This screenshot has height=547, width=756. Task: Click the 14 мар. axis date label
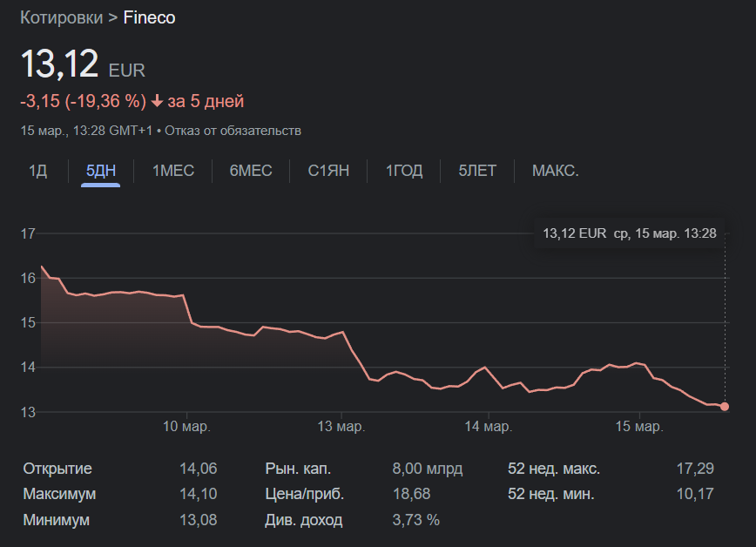tap(489, 427)
